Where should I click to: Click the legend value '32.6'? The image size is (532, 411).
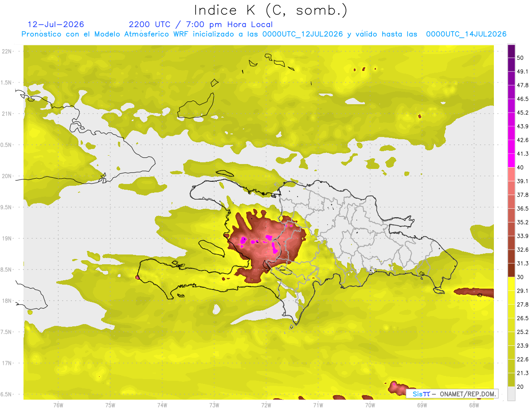pyautogui.click(x=523, y=250)
